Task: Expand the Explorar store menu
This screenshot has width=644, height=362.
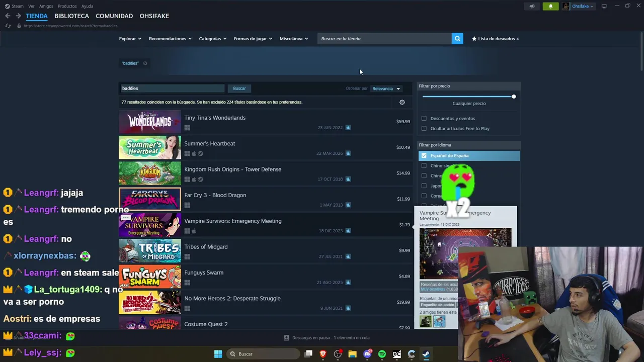Action: point(130,39)
